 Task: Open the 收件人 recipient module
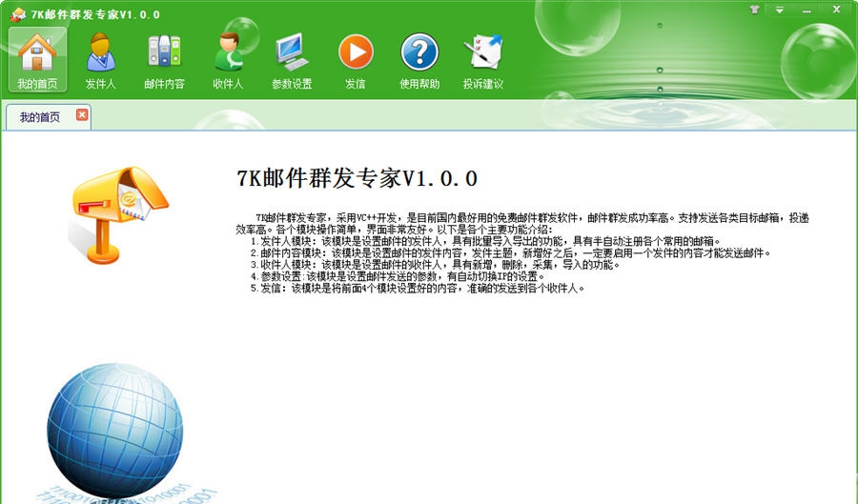coord(228,60)
